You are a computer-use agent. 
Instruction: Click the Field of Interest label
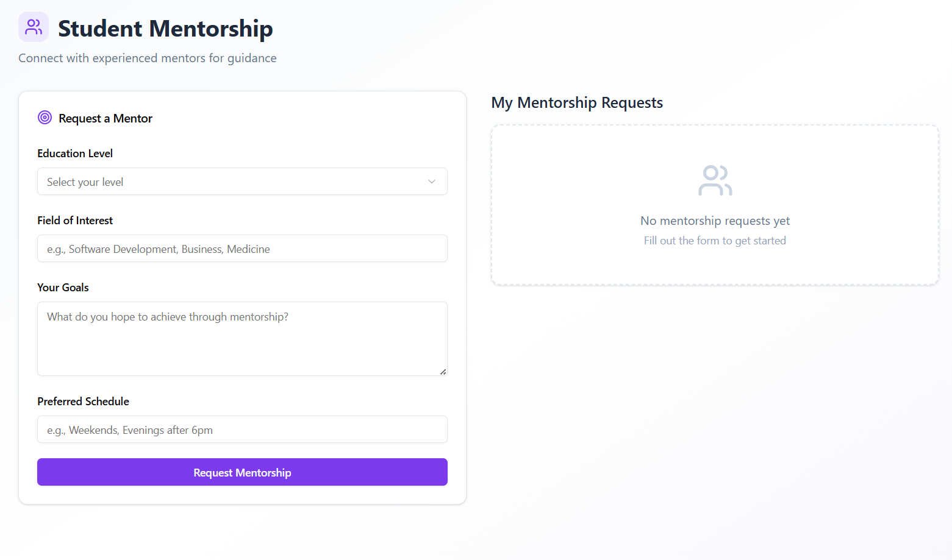pos(75,221)
